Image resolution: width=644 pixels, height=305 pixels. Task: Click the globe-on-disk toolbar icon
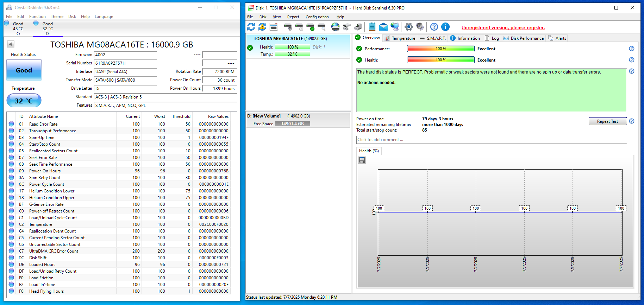[x=336, y=27]
